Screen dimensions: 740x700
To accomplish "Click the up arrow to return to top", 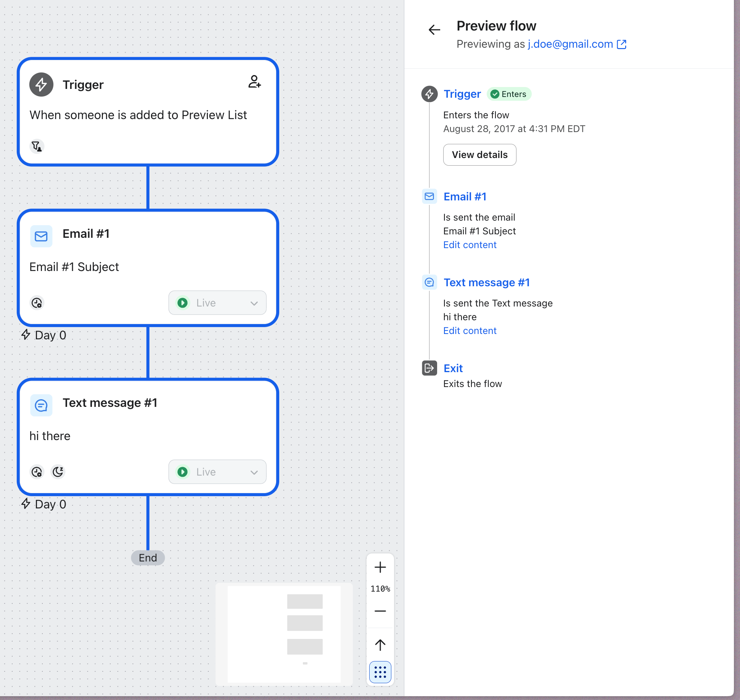I will tap(380, 645).
